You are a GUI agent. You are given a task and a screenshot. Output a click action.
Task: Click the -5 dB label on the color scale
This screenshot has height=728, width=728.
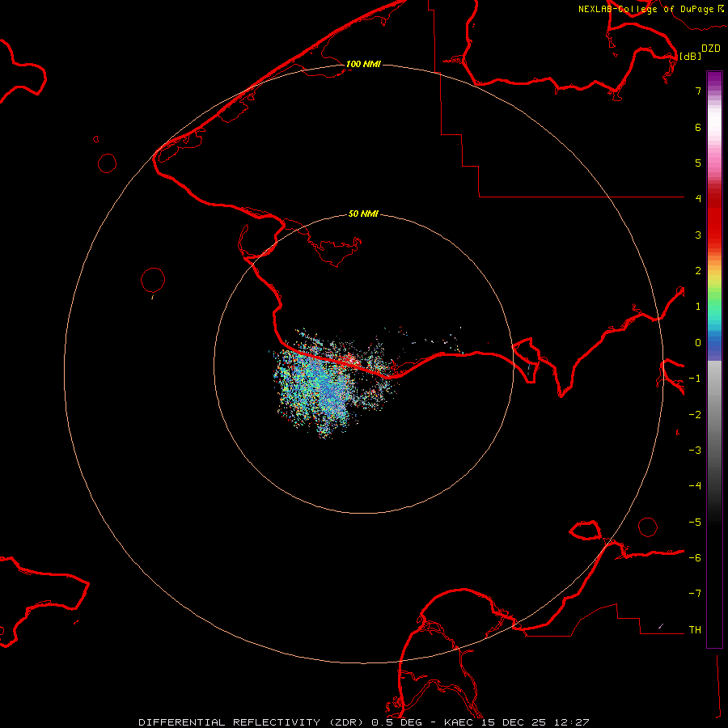tap(695, 523)
